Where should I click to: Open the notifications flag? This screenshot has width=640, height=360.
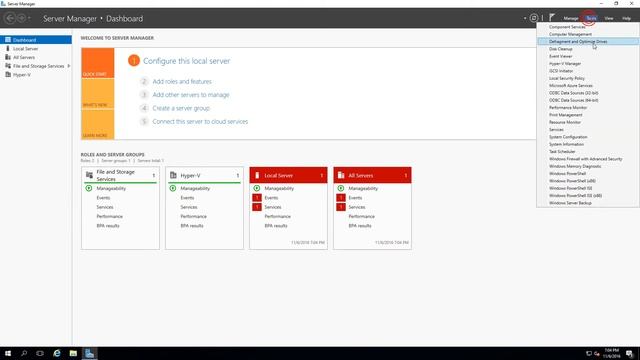coord(552,18)
